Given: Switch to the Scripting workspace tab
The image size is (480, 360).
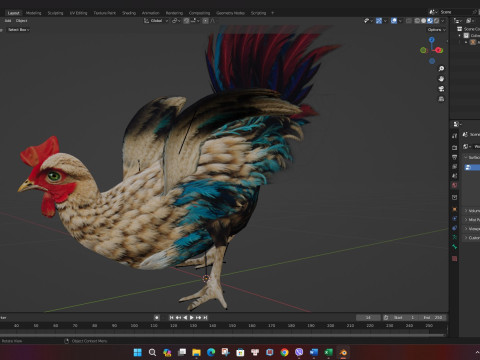Looking at the screenshot, I should click(x=258, y=13).
